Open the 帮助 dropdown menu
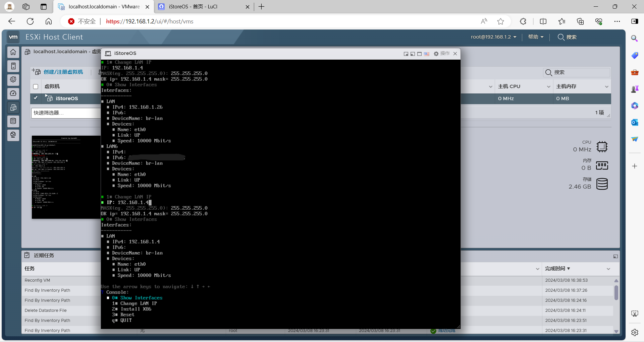This screenshot has height=342, width=644. point(536,37)
